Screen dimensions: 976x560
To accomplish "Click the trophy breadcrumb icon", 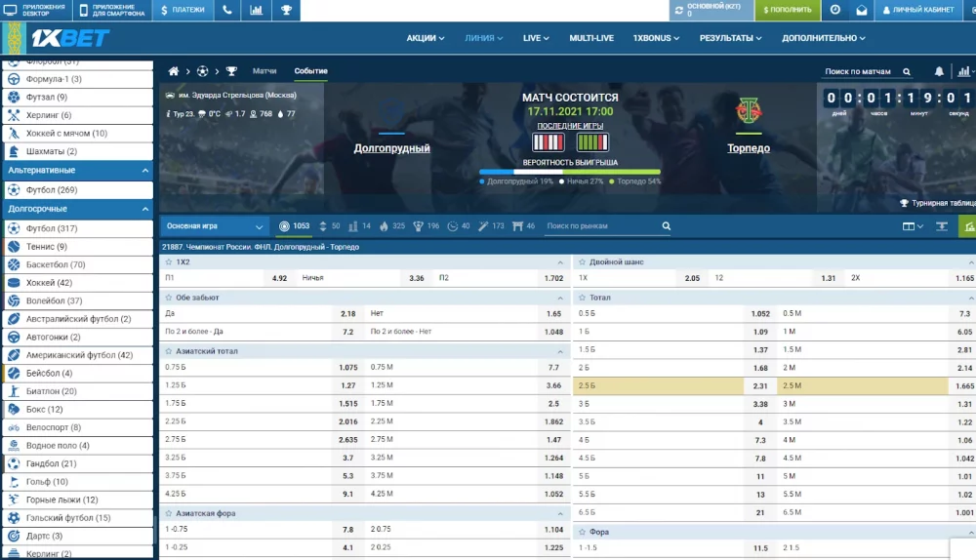I will [231, 71].
